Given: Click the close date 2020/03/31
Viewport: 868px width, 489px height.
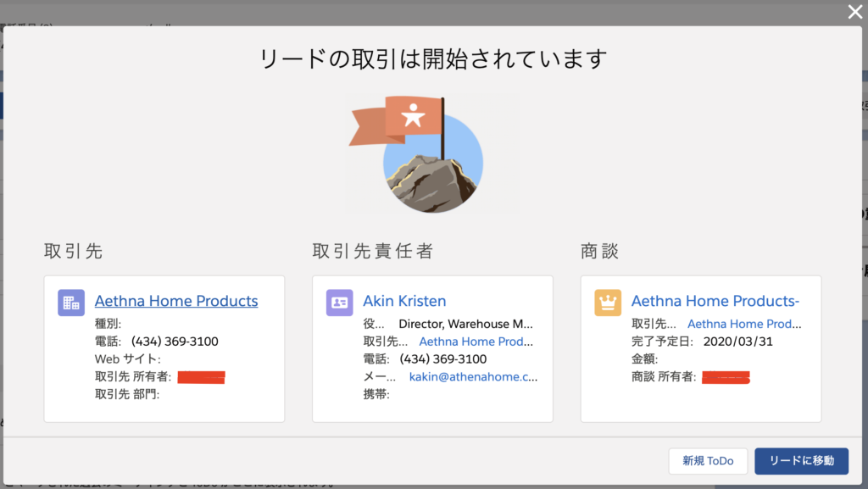Looking at the screenshot, I should 738,342.
